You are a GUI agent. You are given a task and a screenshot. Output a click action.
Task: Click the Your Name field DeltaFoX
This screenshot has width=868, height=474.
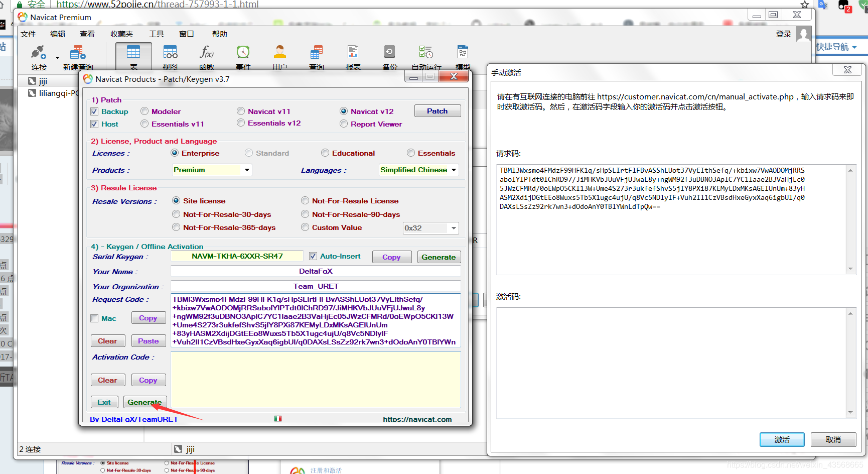(x=316, y=271)
